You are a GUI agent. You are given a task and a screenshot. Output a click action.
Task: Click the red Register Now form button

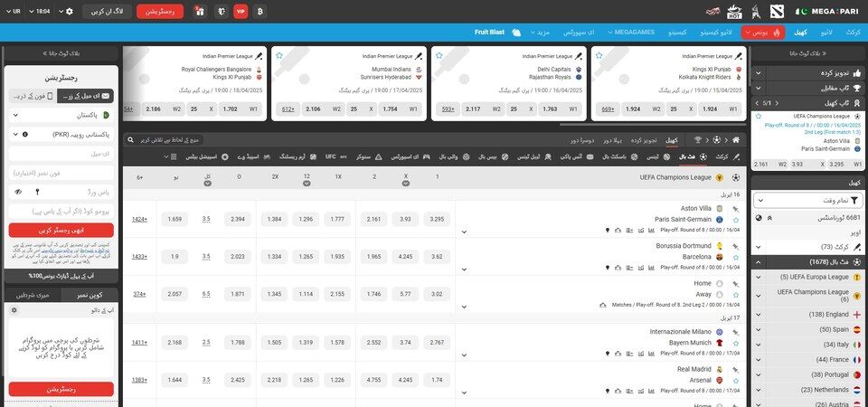pyautogui.click(x=61, y=230)
